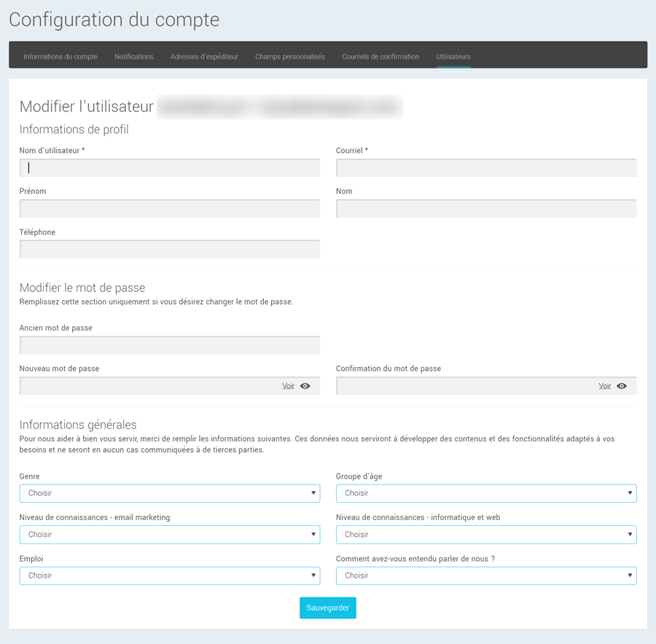Click the eye icon beside Confirmation du mot de passe
Screen dimensions: 656x644
[x=623, y=385]
